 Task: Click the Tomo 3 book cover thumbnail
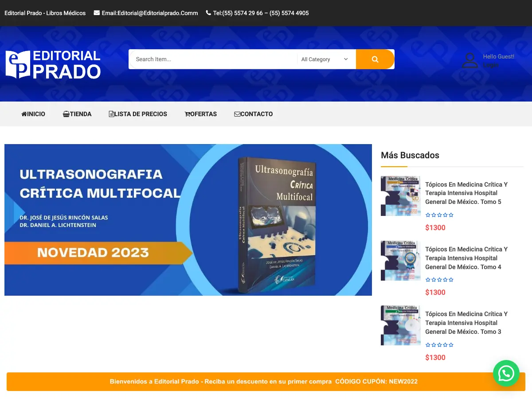tap(401, 325)
